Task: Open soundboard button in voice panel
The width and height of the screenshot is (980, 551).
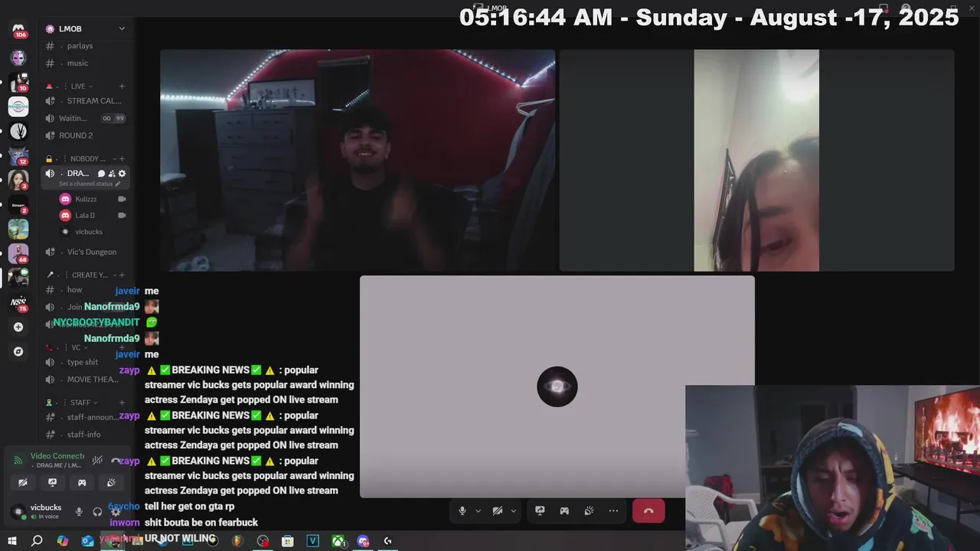Action: (111, 483)
